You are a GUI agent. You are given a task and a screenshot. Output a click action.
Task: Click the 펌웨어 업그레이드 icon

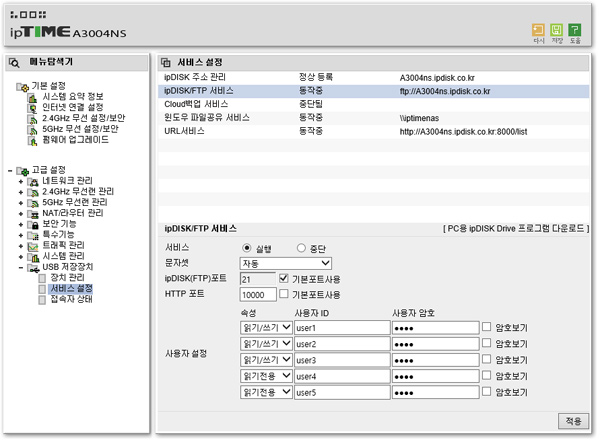click(33, 141)
